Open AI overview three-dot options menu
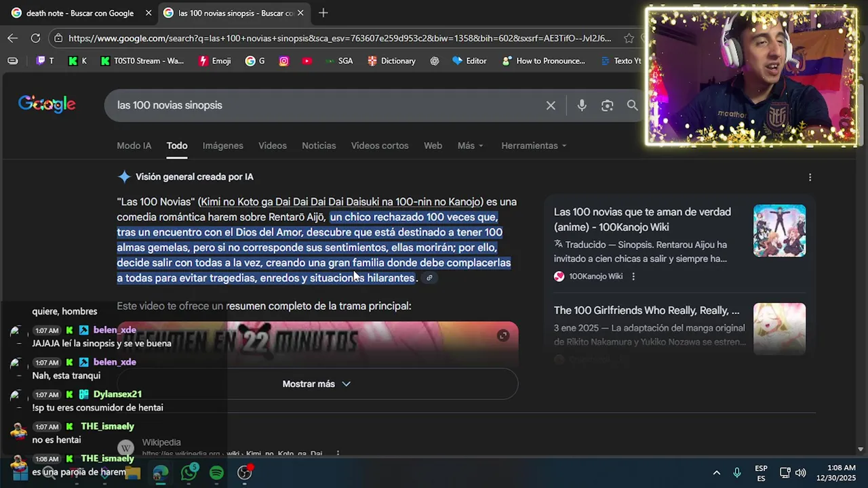 (810, 177)
